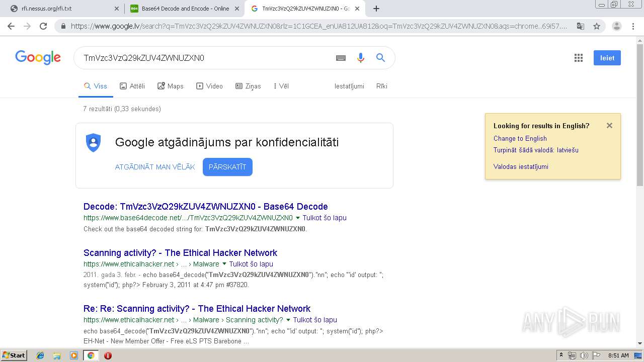Click Change to English link
Screen dimensions: 644x362
(x=520, y=138)
